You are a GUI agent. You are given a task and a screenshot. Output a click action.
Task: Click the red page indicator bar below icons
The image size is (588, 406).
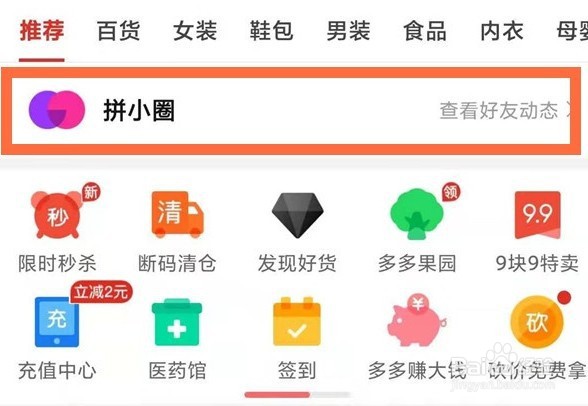[x=277, y=394]
